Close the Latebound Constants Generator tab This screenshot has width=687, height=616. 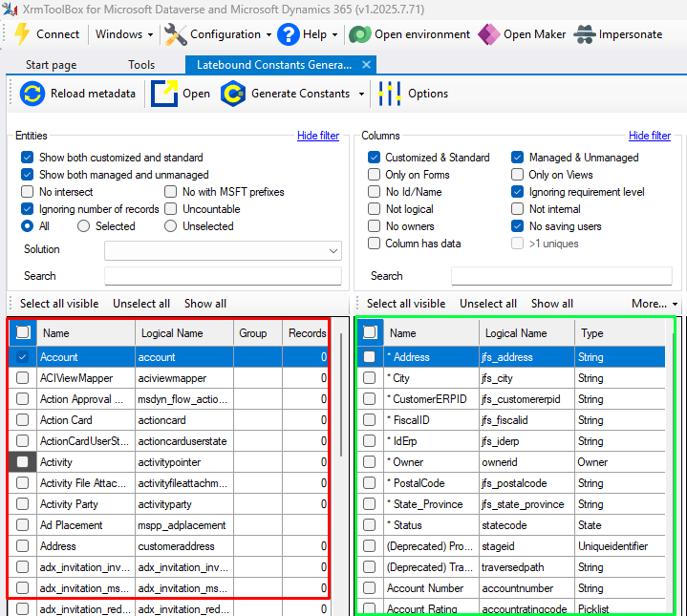click(366, 65)
